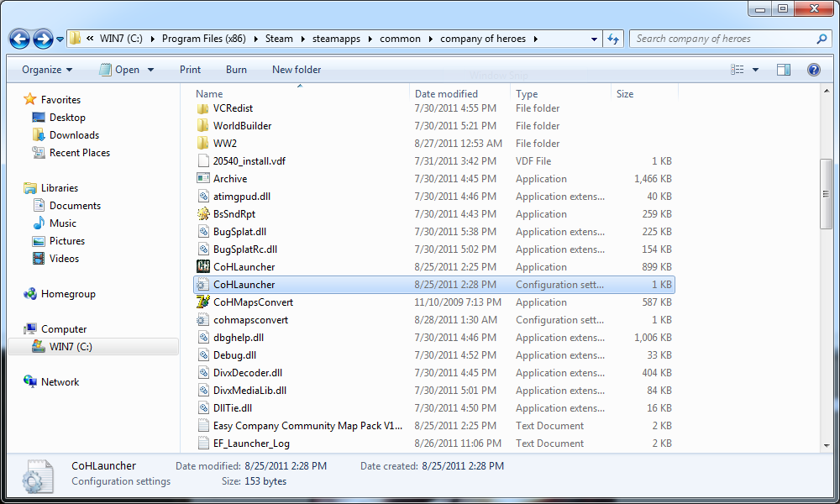Select the DivxDecoder.dll file icon
Image resolution: width=840 pixels, height=504 pixels.
(203, 373)
